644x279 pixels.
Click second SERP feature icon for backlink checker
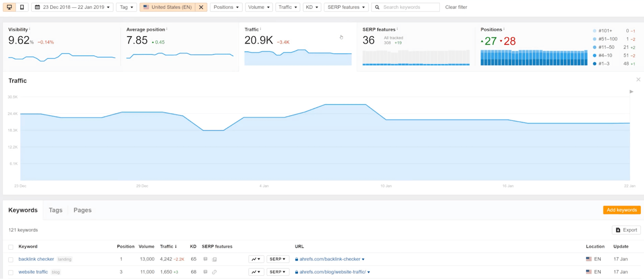215,259
